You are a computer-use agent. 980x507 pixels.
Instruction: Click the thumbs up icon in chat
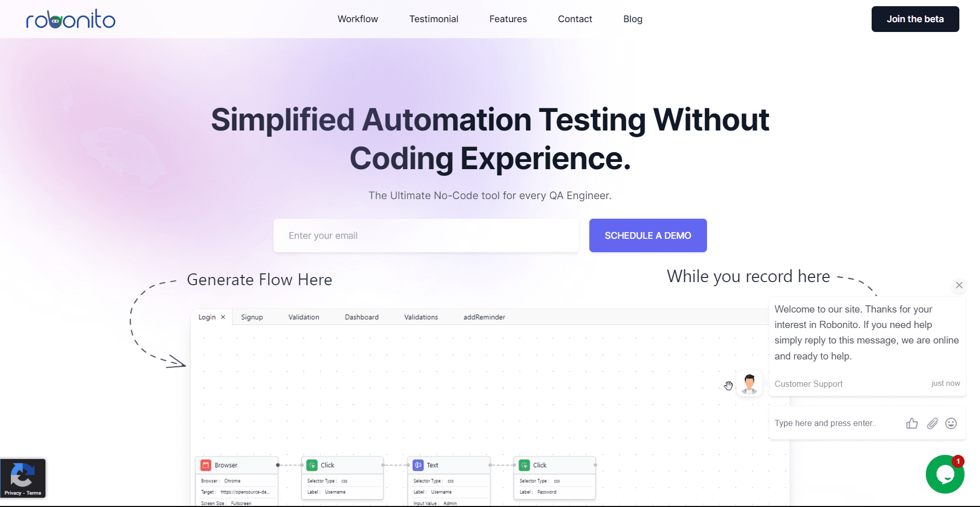(912, 423)
